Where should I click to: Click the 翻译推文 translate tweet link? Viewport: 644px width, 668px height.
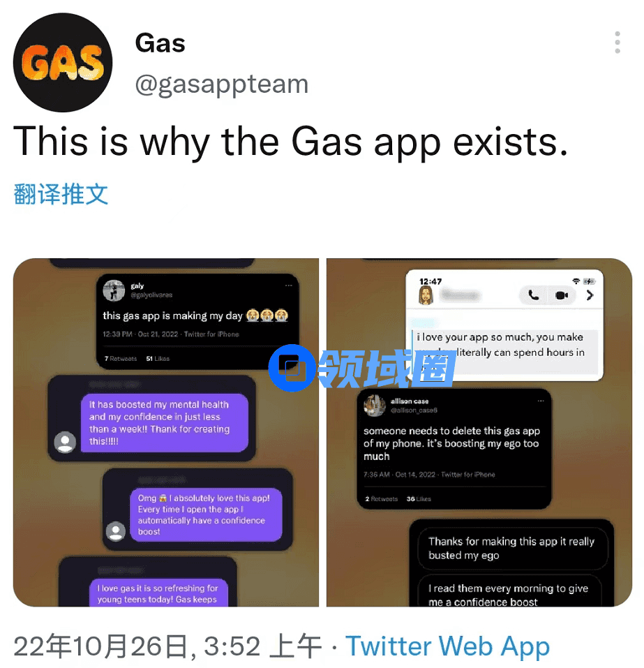(61, 194)
